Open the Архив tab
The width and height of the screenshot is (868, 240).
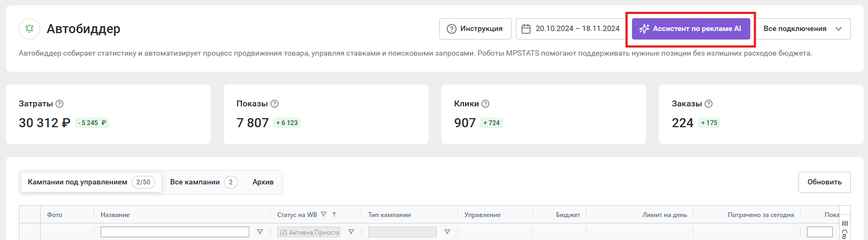click(x=263, y=182)
